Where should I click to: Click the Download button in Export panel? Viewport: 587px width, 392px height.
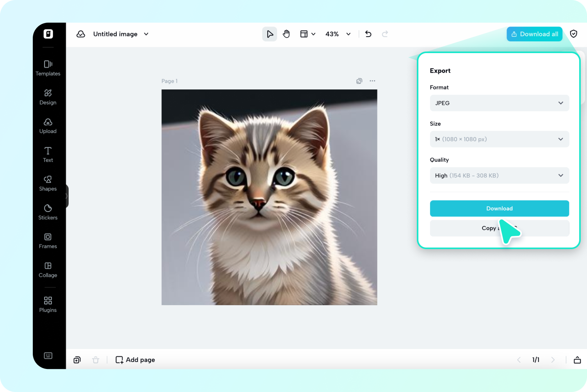[x=500, y=208]
